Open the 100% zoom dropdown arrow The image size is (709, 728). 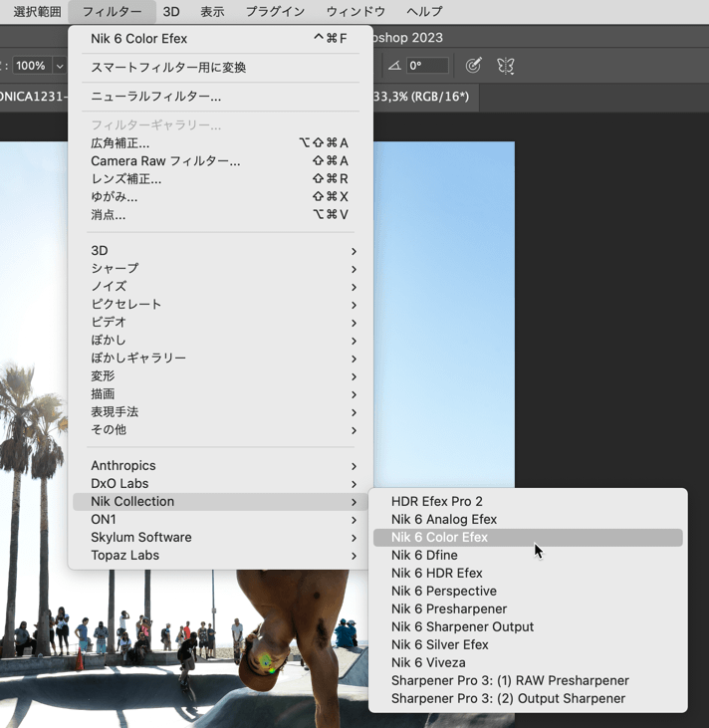(60, 66)
